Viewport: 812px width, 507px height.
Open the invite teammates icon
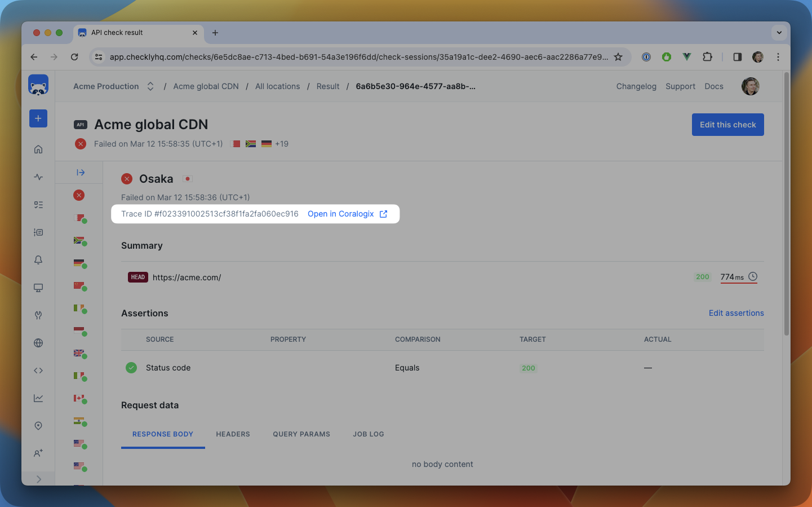tap(38, 453)
